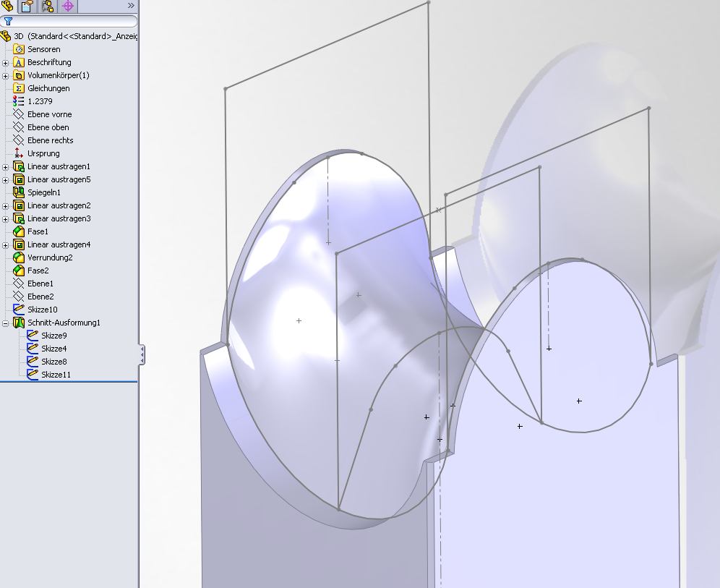Click the Linear austragen3 extrude icon
The height and width of the screenshot is (588, 720).
[18, 218]
